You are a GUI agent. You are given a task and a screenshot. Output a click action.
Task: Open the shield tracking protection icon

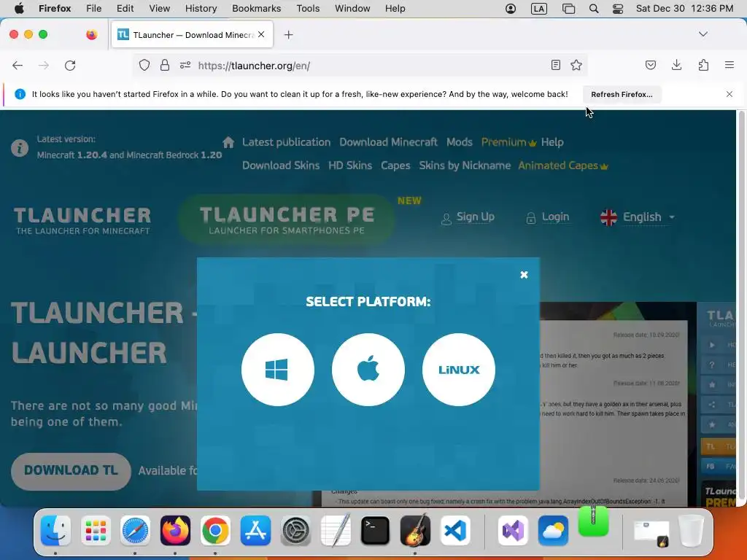(x=144, y=65)
